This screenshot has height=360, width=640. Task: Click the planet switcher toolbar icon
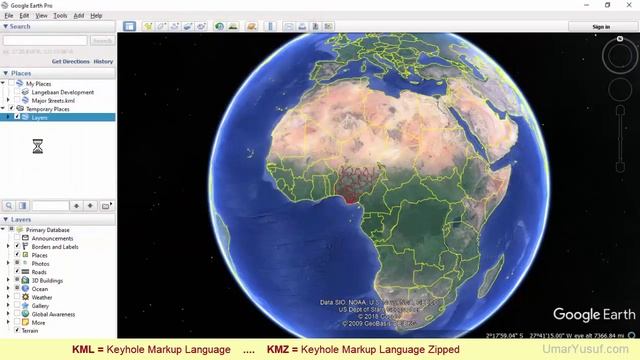(251, 27)
